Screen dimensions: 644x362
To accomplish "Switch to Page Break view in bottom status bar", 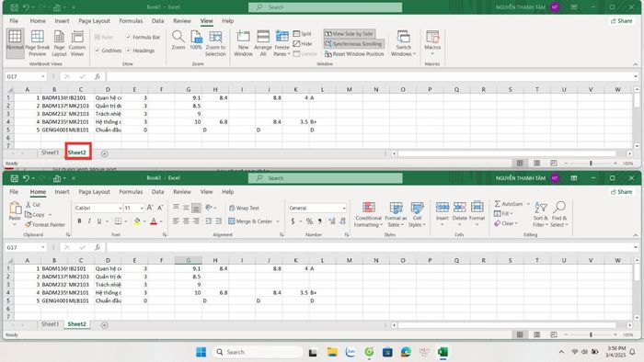I will 553,334.
